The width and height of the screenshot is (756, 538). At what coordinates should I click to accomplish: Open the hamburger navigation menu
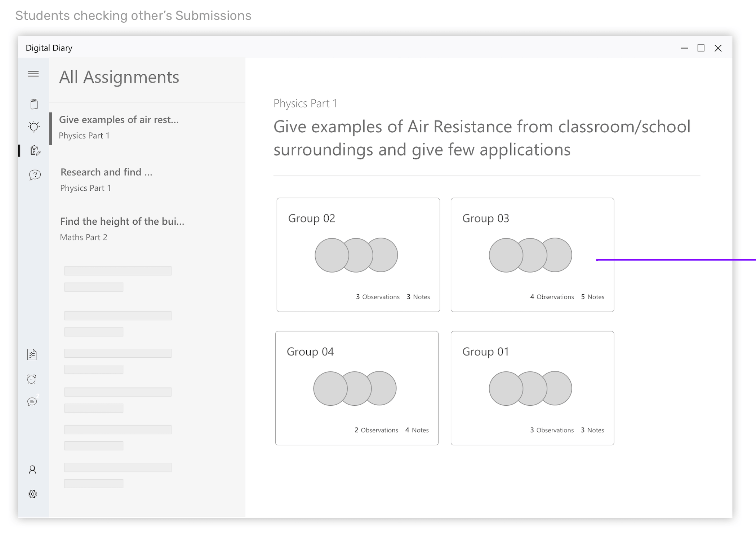pos(34,74)
